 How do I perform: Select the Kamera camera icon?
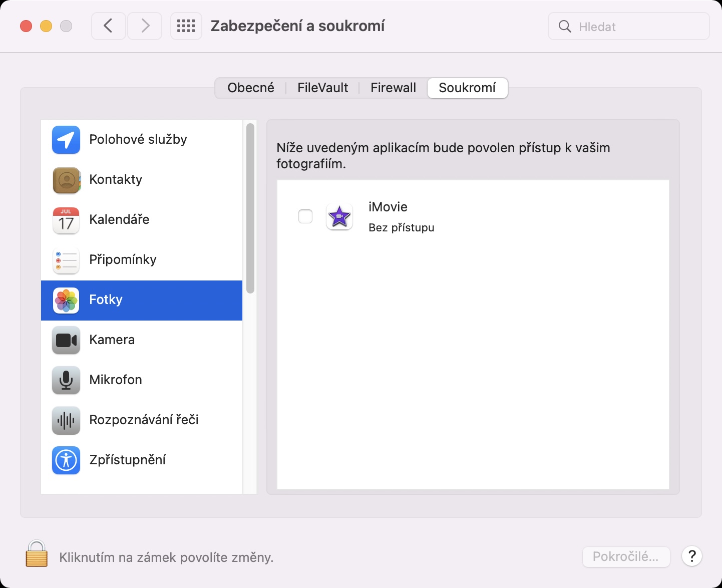66,340
